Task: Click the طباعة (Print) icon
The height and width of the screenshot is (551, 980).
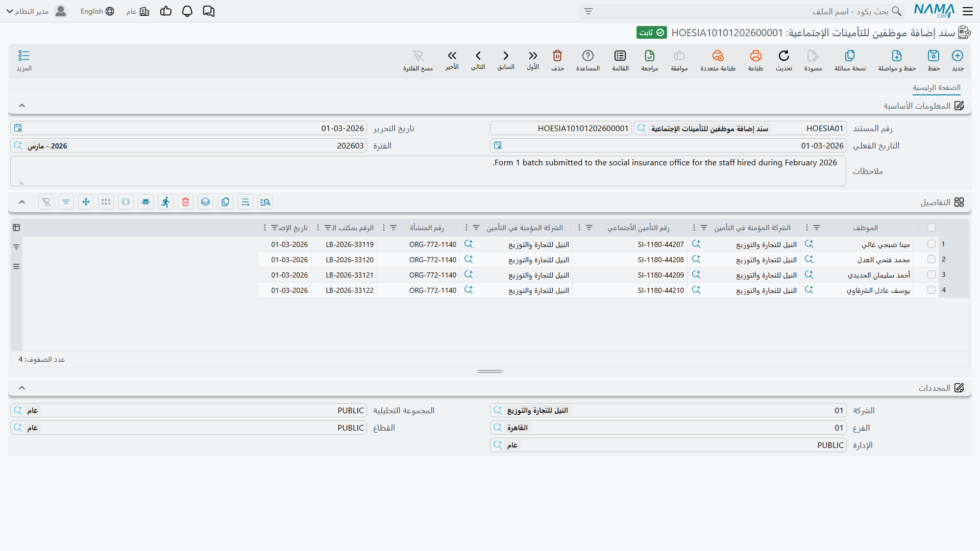Action: 755,56
